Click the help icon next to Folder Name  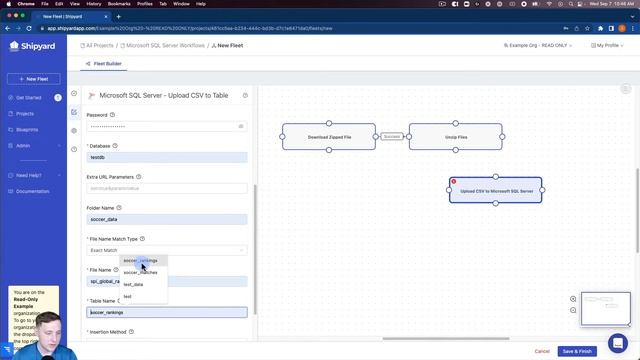[x=119, y=208]
